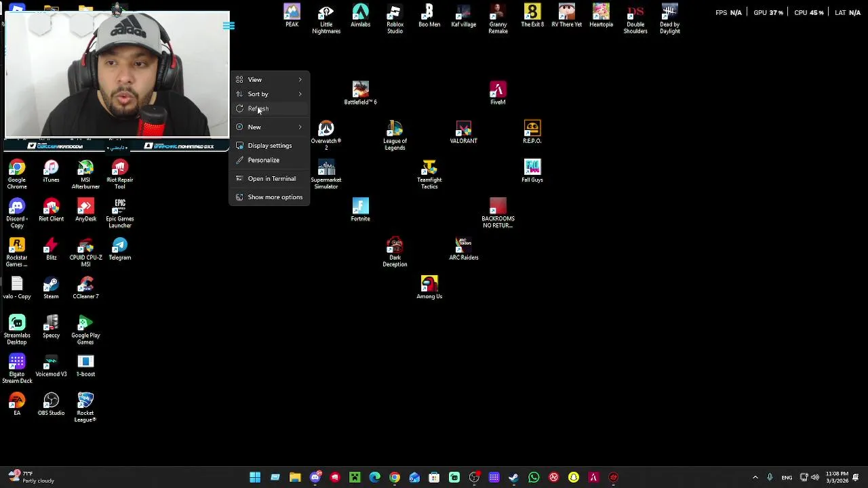The width and height of the screenshot is (868, 488).
Task: Open the Windows Start button
Action: [x=255, y=477]
